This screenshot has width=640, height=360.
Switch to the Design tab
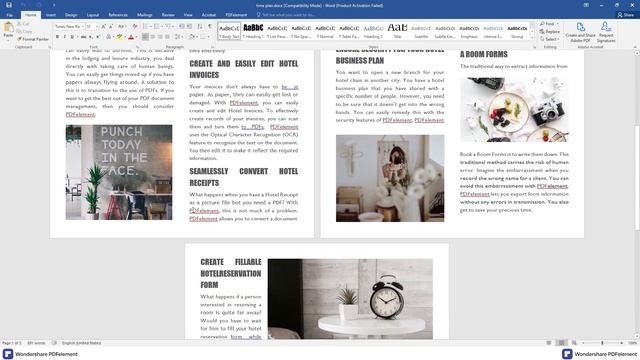pos(71,15)
